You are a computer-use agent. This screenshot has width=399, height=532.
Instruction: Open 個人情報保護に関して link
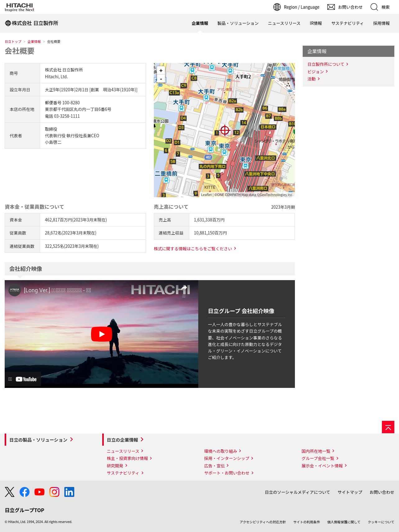tap(344, 522)
